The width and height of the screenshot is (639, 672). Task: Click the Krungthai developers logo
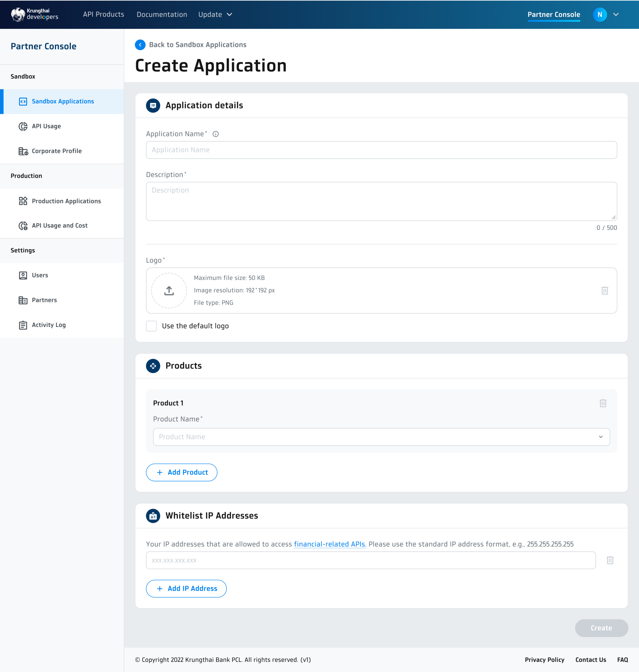[34, 14]
